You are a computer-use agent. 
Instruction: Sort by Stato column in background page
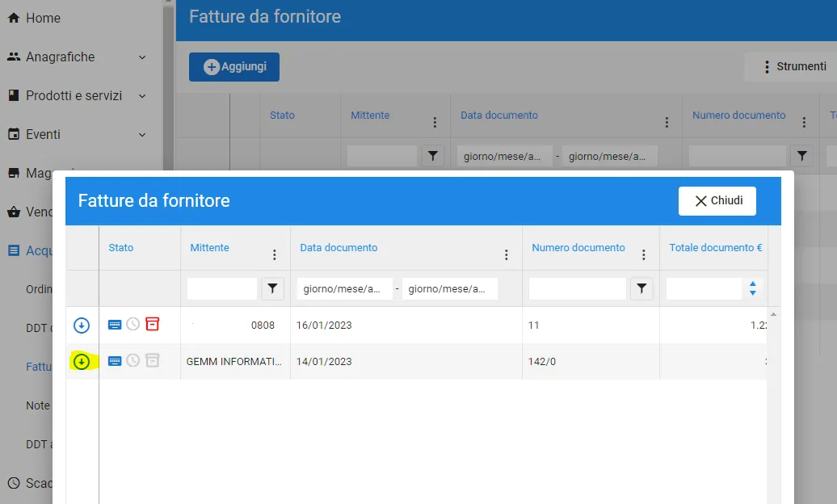click(x=282, y=115)
